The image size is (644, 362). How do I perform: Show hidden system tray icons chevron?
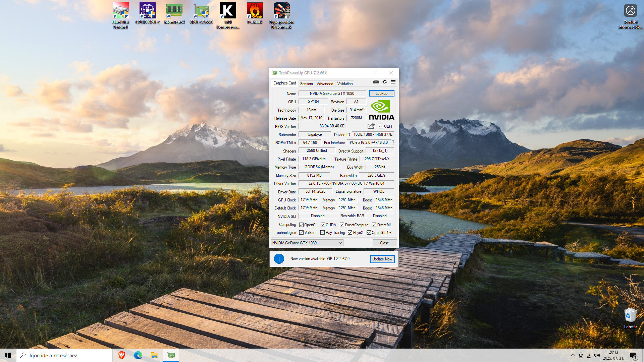[x=573, y=355]
